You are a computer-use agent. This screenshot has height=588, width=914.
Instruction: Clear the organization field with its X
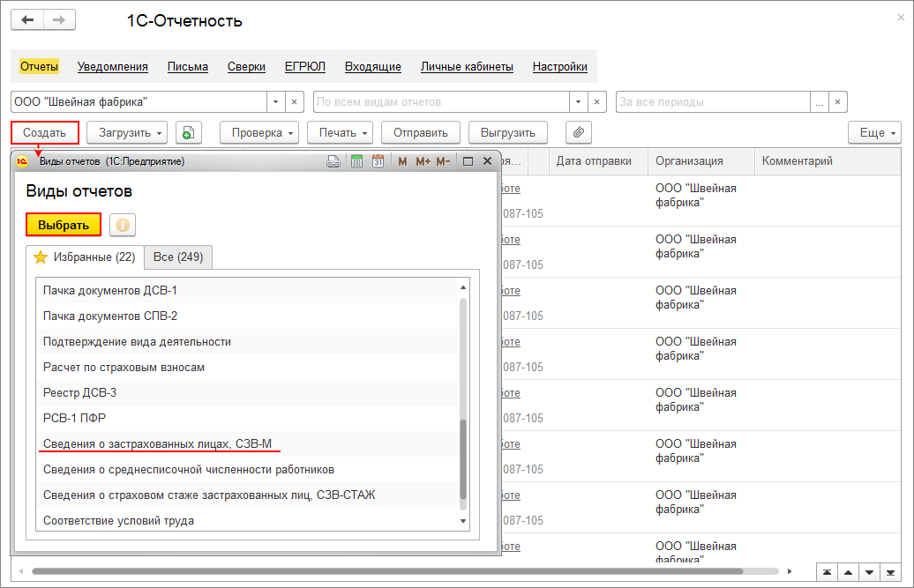coord(295,102)
